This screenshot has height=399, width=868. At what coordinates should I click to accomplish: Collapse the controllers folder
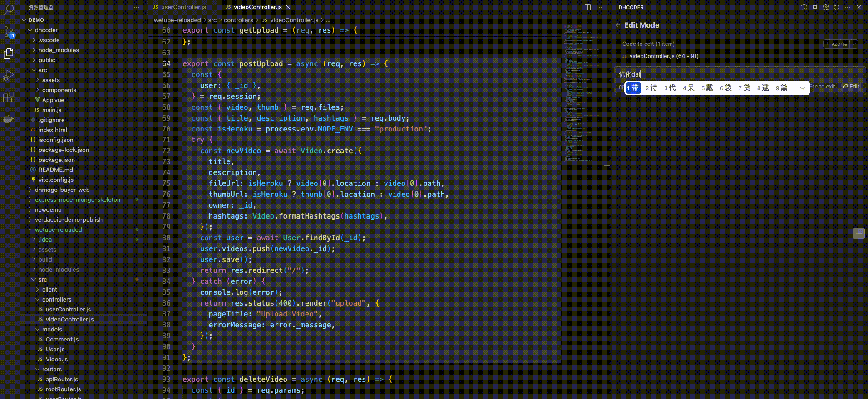point(37,299)
